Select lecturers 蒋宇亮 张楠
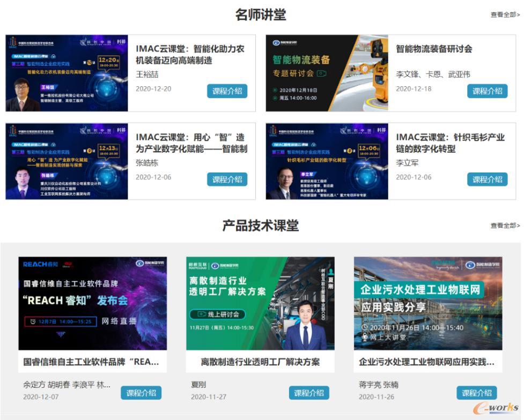 click(x=379, y=385)
